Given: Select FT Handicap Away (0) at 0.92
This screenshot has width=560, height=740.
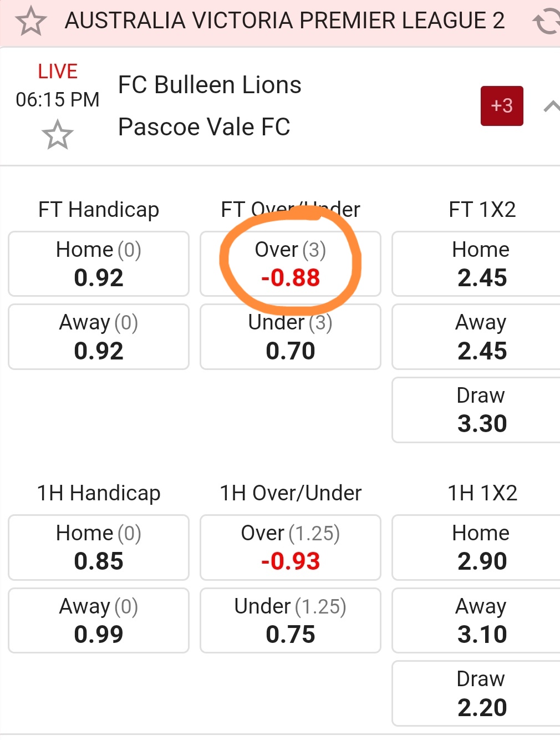Looking at the screenshot, I should [99, 337].
